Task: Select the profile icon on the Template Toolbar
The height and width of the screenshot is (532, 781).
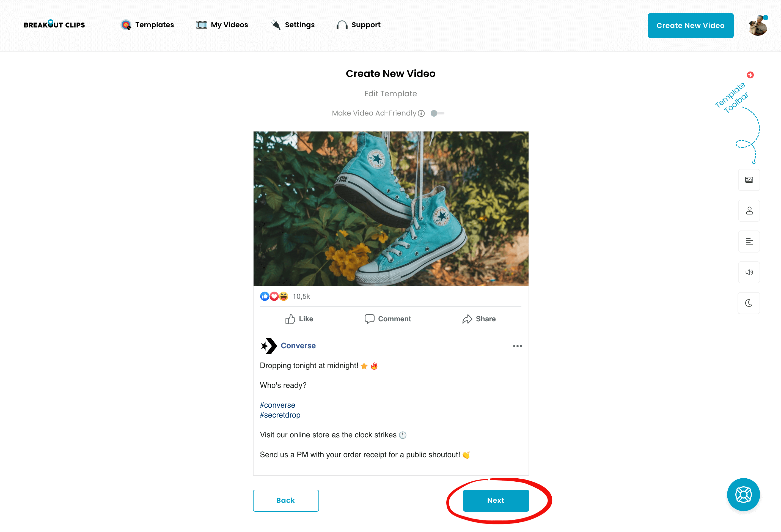Action: click(749, 211)
